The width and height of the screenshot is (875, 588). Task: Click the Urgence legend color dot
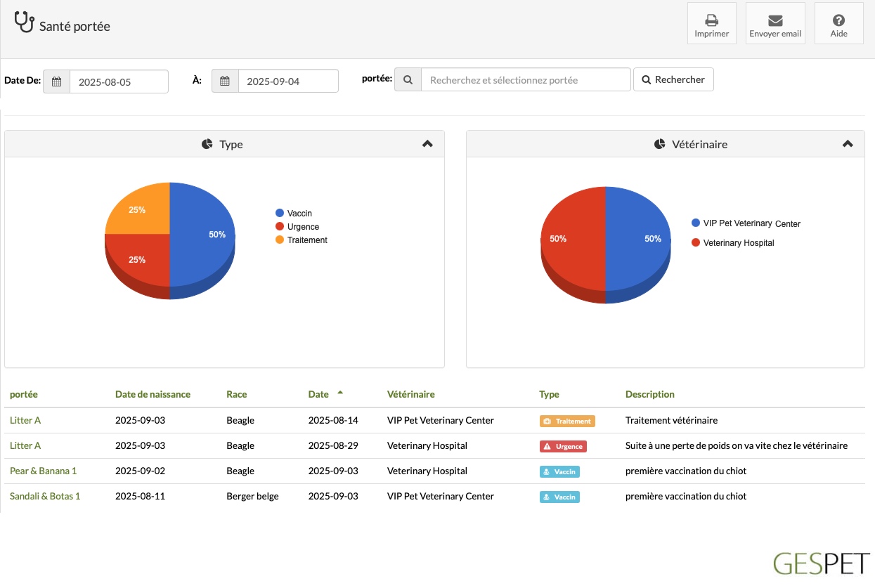[x=280, y=226]
